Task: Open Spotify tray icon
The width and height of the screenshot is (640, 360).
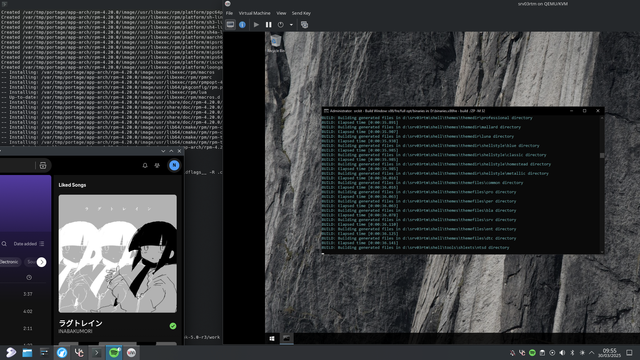Action: (532, 353)
